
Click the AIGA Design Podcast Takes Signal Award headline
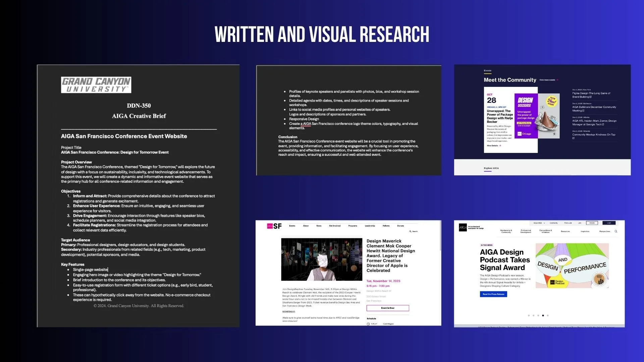point(505,260)
